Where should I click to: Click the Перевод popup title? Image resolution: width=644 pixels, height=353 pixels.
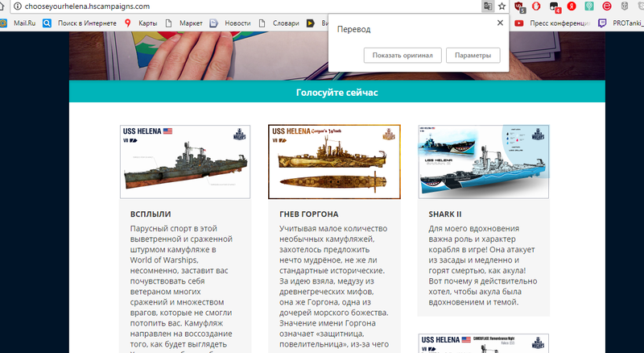pyautogui.click(x=353, y=29)
